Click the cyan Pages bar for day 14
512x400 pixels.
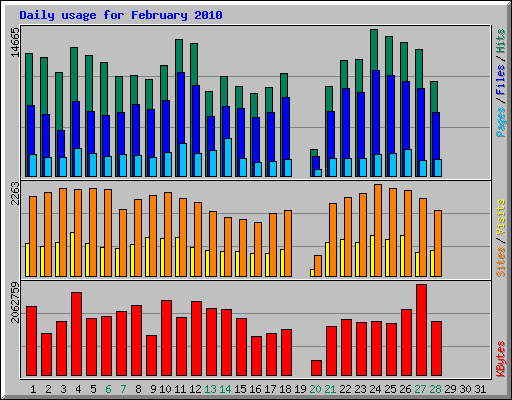pos(228,157)
